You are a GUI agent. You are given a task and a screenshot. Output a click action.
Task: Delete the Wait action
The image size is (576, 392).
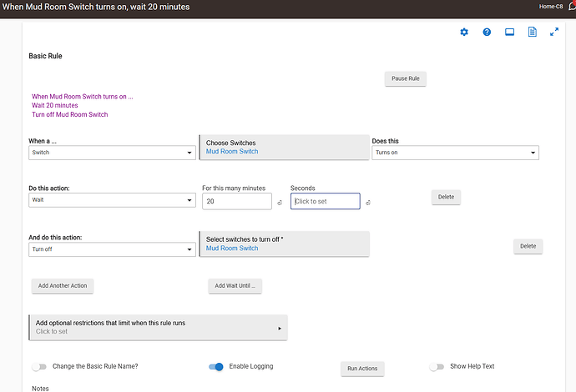point(446,197)
